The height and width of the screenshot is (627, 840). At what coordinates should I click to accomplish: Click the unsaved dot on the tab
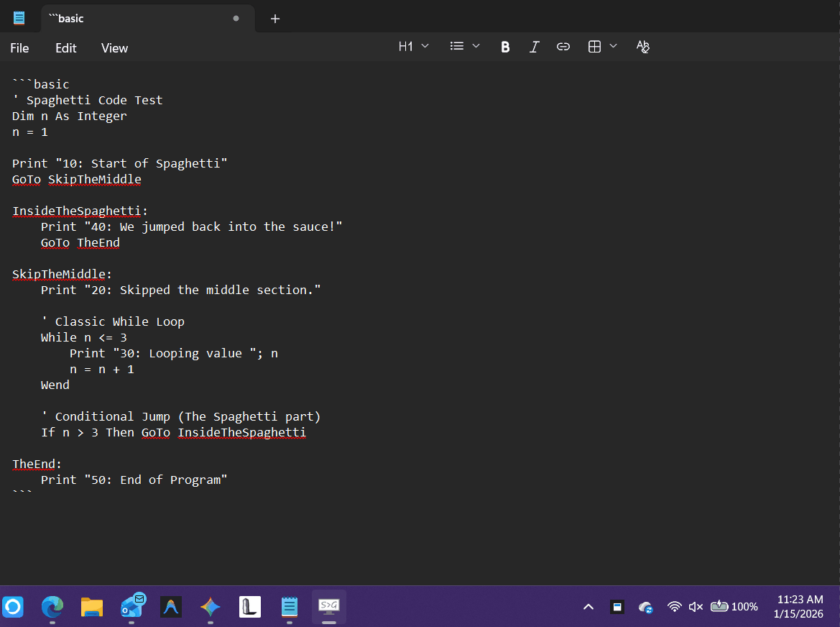pos(236,19)
